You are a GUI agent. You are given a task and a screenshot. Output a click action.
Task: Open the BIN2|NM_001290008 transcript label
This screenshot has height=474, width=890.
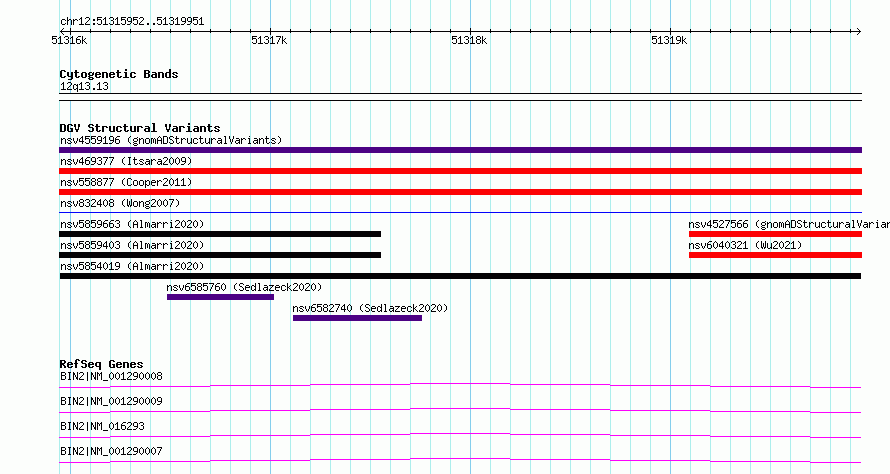pos(111,376)
